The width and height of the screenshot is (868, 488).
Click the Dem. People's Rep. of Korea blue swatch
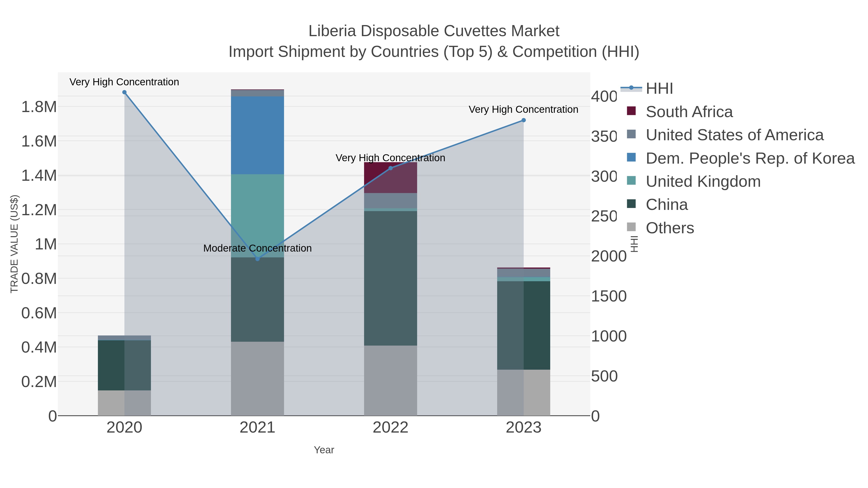(631, 157)
